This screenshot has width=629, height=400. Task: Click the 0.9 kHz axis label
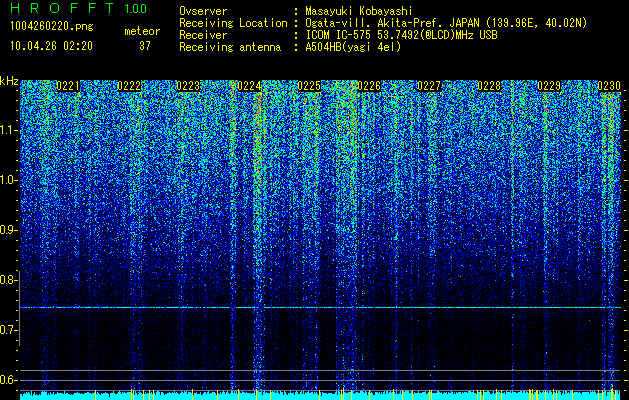point(9,230)
